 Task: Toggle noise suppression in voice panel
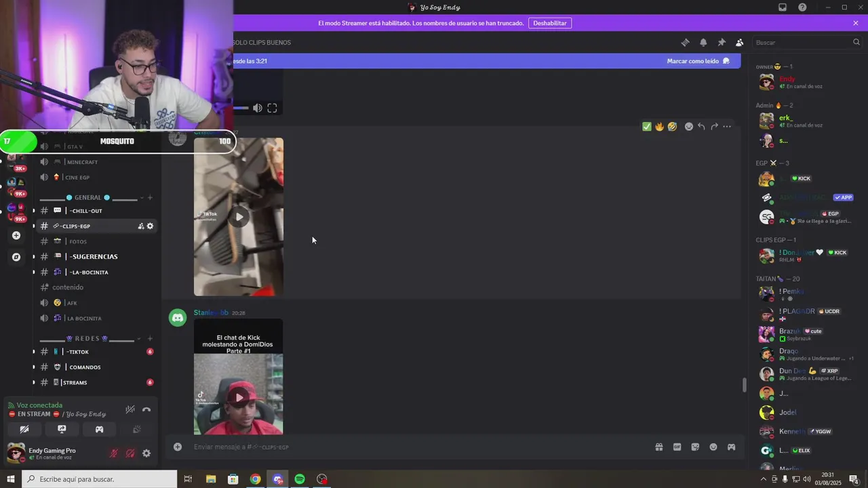[130, 409]
